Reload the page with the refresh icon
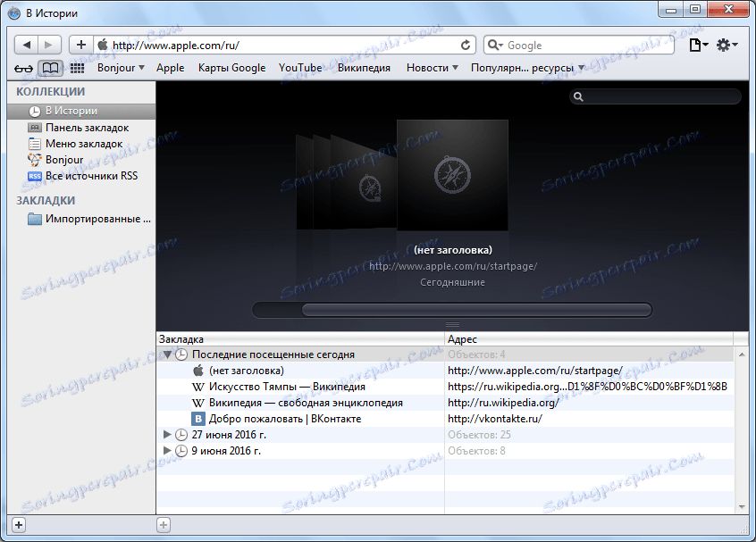756x542 pixels. pyautogui.click(x=466, y=46)
